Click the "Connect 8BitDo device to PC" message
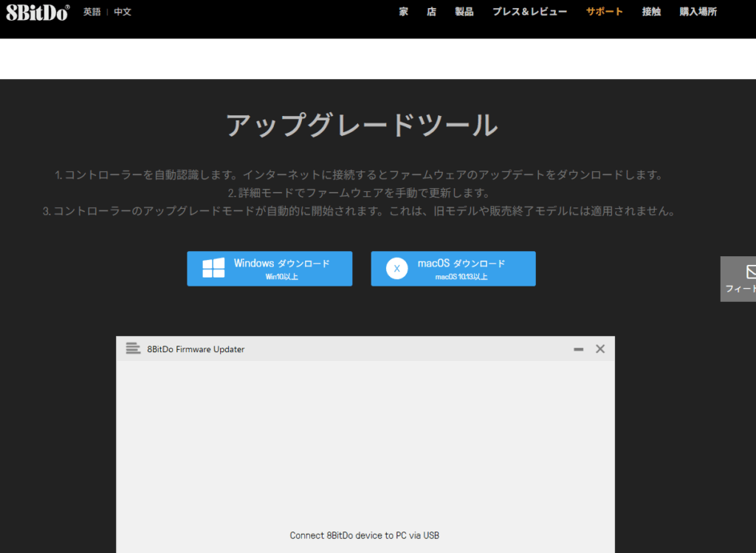This screenshot has width=756, height=553. (x=365, y=535)
